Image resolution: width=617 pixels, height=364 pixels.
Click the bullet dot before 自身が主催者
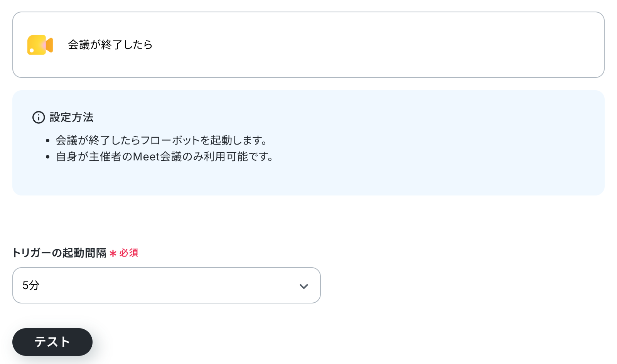coord(48,157)
